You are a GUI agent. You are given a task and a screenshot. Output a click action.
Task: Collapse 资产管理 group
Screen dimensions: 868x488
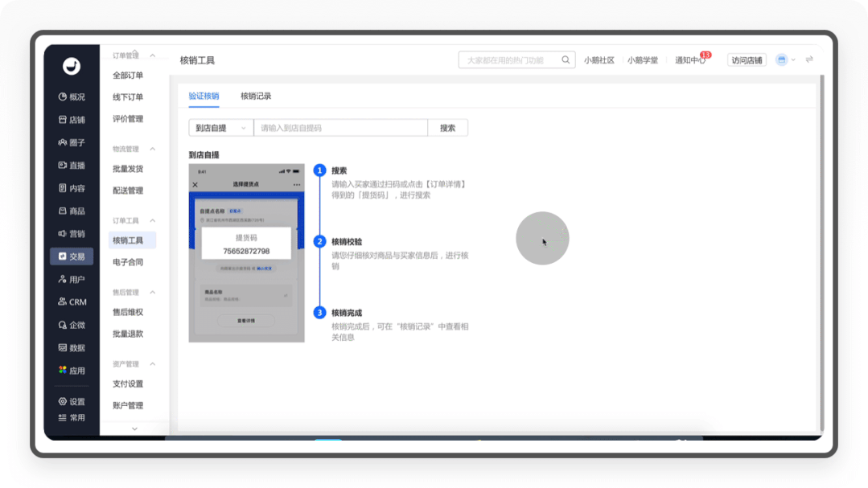point(153,364)
